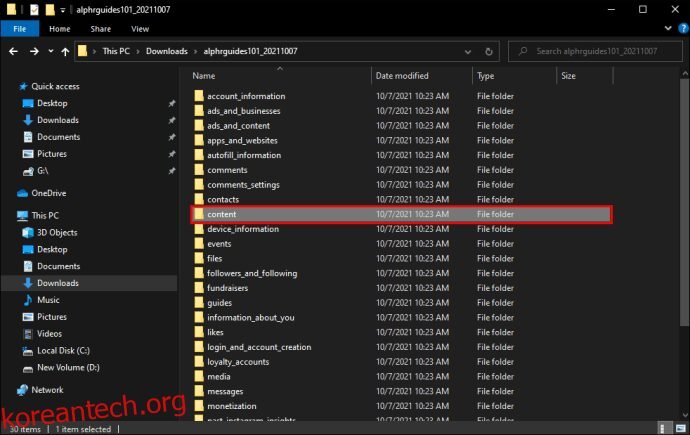Open the recent locations dropdown arrow
The image size is (690, 435).
(x=51, y=51)
